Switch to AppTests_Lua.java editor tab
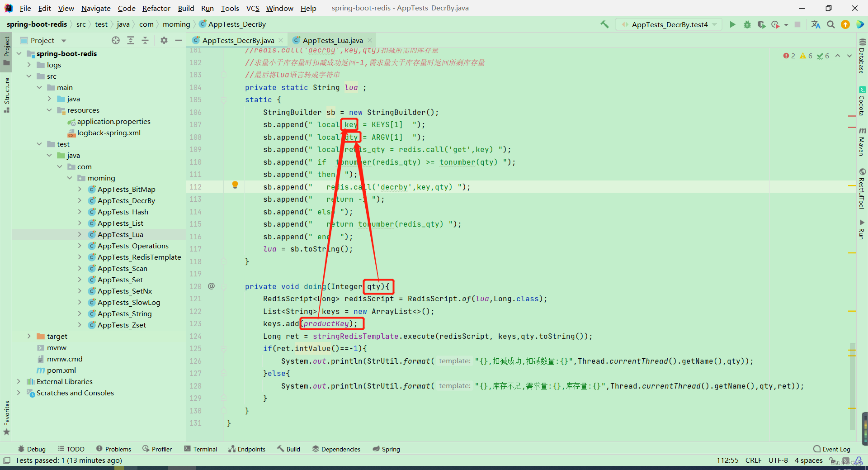The image size is (868, 470). tap(333, 40)
